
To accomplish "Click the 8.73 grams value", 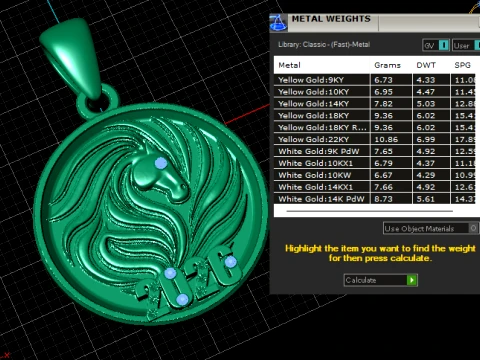I will [x=383, y=199].
